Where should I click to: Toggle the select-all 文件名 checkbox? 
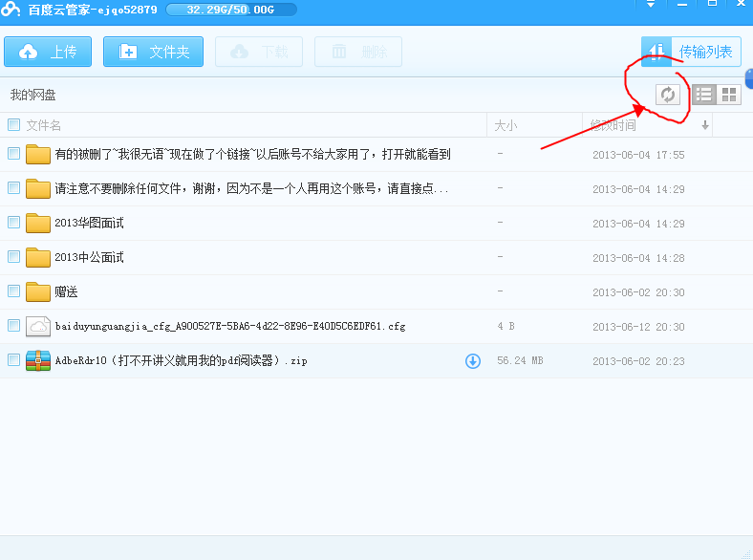click(x=14, y=125)
